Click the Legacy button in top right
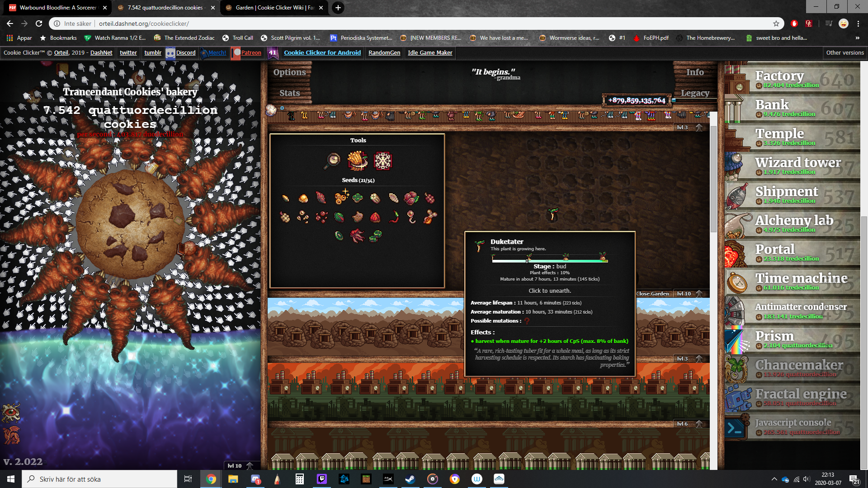The height and width of the screenshot is (488, 868). click(695, 92)
